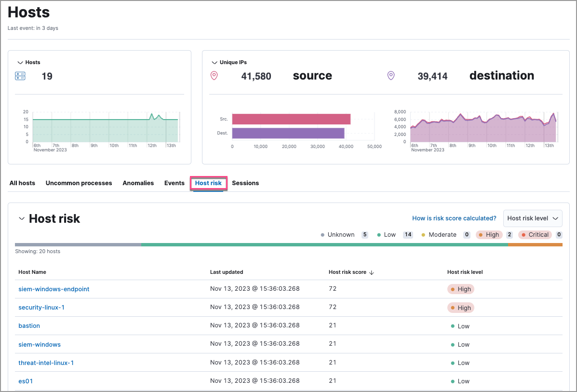This screenshot has height=392, width=577.
Task: Collapse the Unique IPs section
Action: pos(214,62)
